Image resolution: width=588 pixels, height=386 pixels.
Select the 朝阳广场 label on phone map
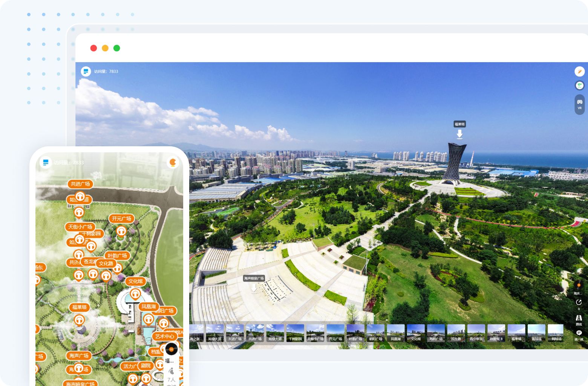point(165,311)
